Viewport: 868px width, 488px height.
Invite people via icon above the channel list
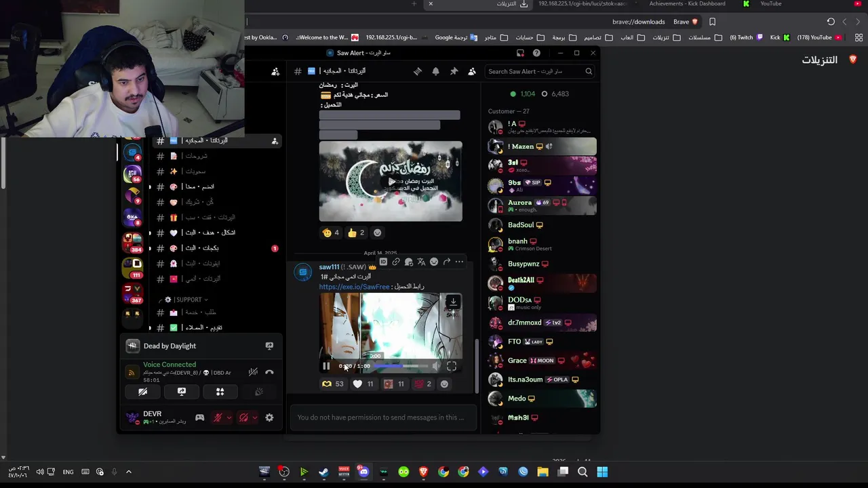pyautogui.click(x=275, y=71)
